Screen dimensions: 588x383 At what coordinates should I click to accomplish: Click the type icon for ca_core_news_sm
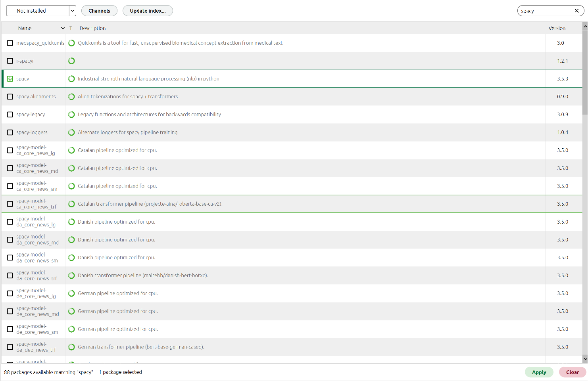[x=71, y=186]
